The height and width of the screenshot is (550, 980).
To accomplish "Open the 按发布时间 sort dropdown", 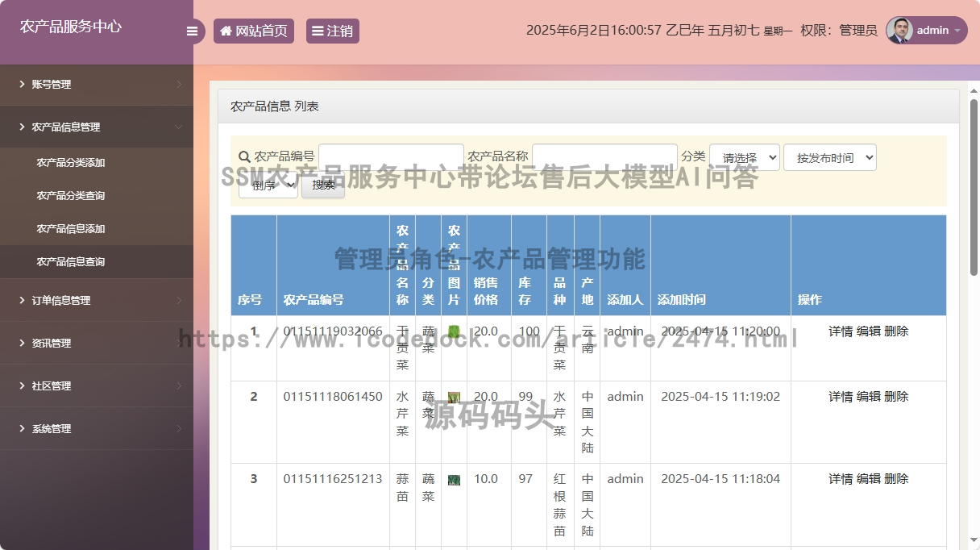I will click(x=829, y=157).
